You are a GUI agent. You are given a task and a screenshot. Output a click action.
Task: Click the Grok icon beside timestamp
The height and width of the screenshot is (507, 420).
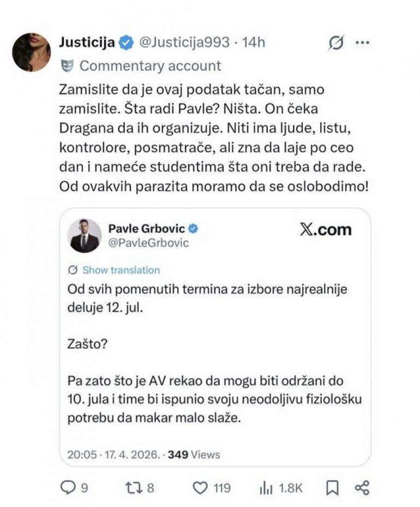pyautogui.click(x=337, y=43)
